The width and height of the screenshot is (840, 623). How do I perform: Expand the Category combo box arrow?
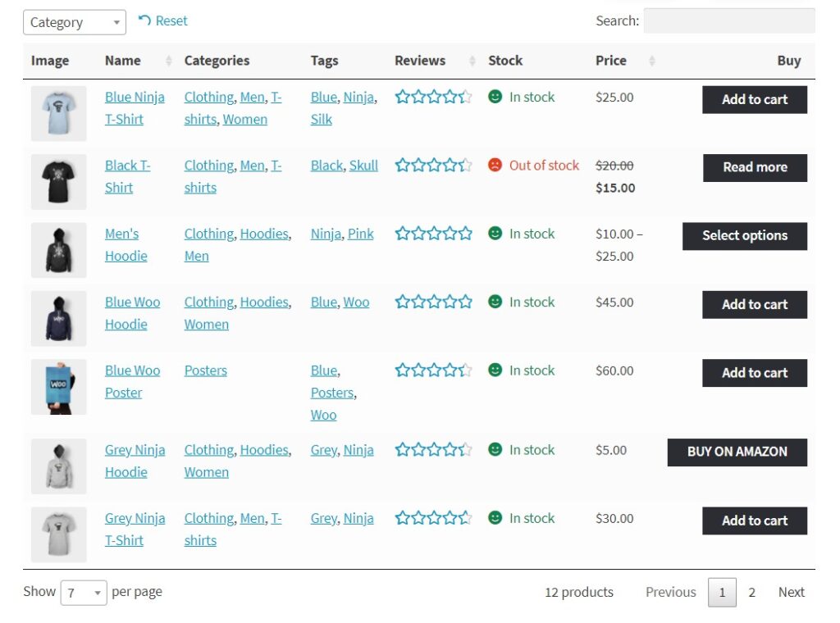pos(116,22)
